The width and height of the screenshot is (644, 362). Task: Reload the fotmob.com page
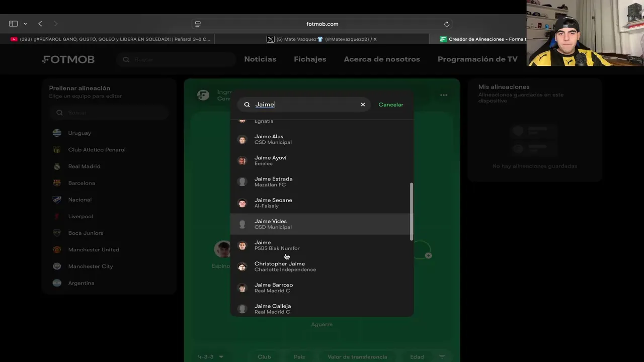(x=446, y=24)
